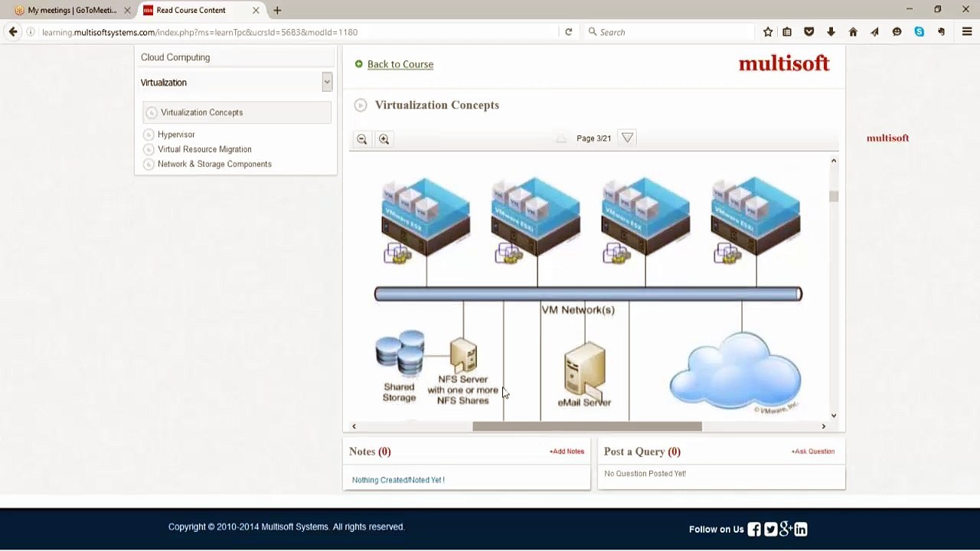Click the URL address bar
The width and height of the screenshot is (980, 551).
point(299,32)
